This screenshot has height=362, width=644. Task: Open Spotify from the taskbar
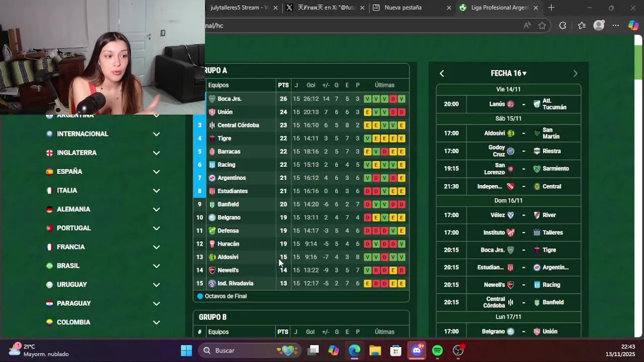point(437,350)
